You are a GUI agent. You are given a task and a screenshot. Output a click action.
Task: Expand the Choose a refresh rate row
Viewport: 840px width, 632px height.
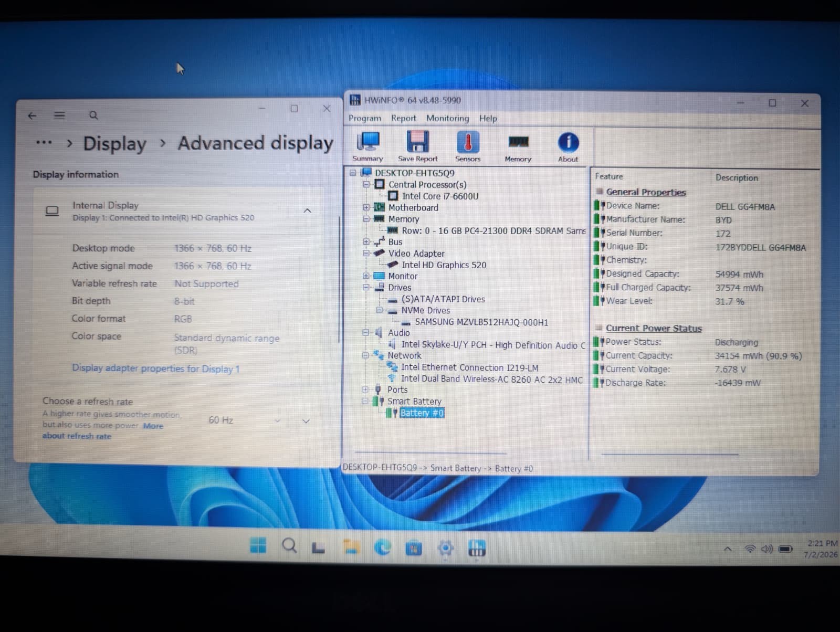pyautogui.click(x=306, y=421)
